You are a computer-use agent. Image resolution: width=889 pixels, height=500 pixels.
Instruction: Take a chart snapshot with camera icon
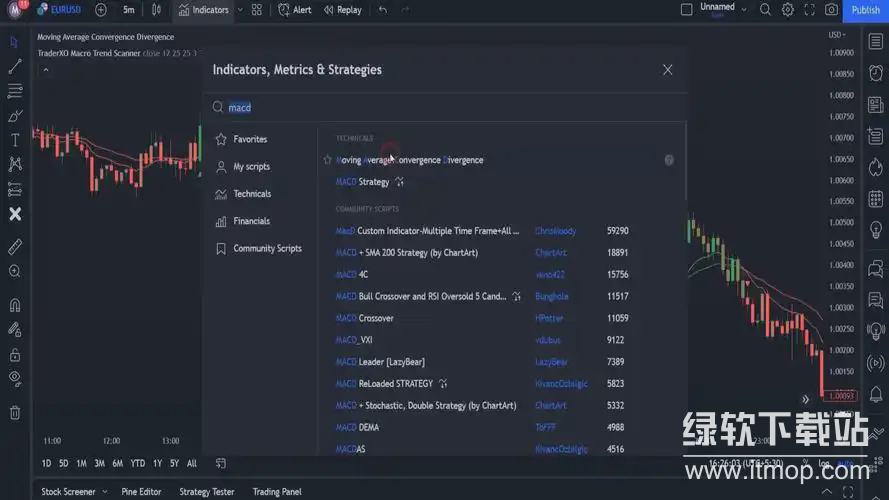832,10
